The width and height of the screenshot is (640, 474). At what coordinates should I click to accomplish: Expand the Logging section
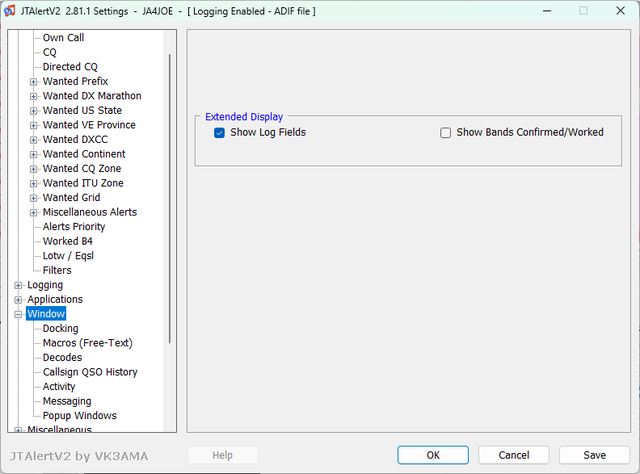18,285
